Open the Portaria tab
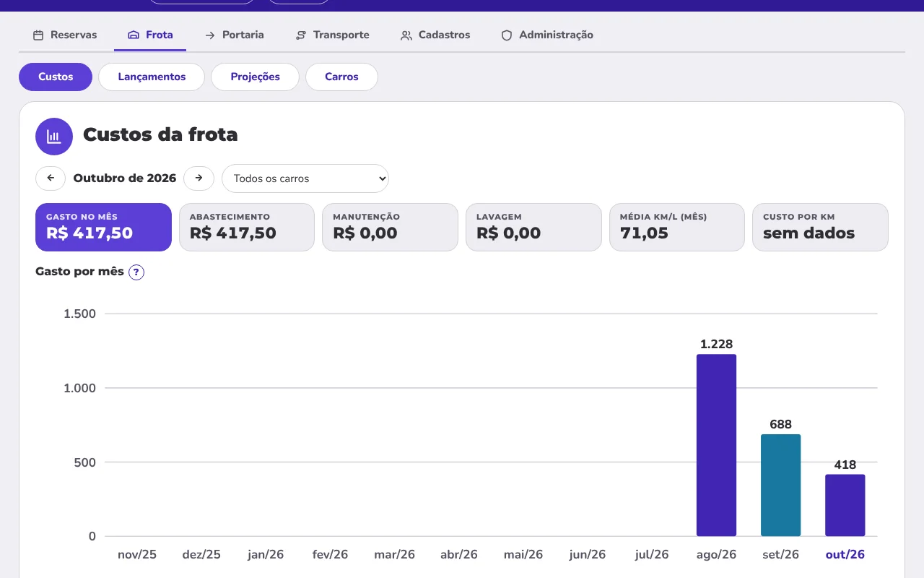This screenshot has height=578, width=924. click(x=235, y=35)
